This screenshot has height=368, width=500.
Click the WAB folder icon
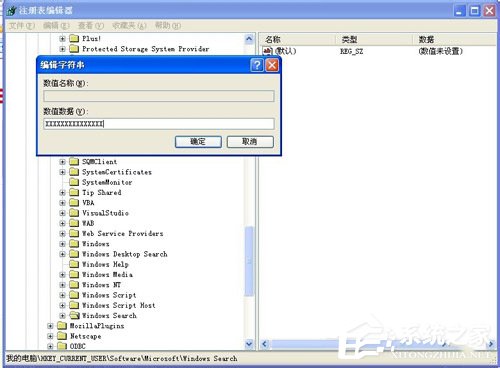pos(74,223)
